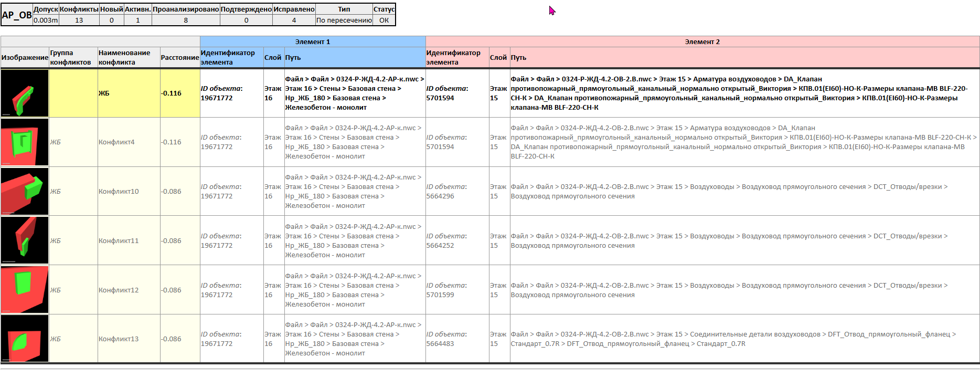Click the Изображение column header
The width and height of the screenshot is (980, 378).
tap(25, 57)
